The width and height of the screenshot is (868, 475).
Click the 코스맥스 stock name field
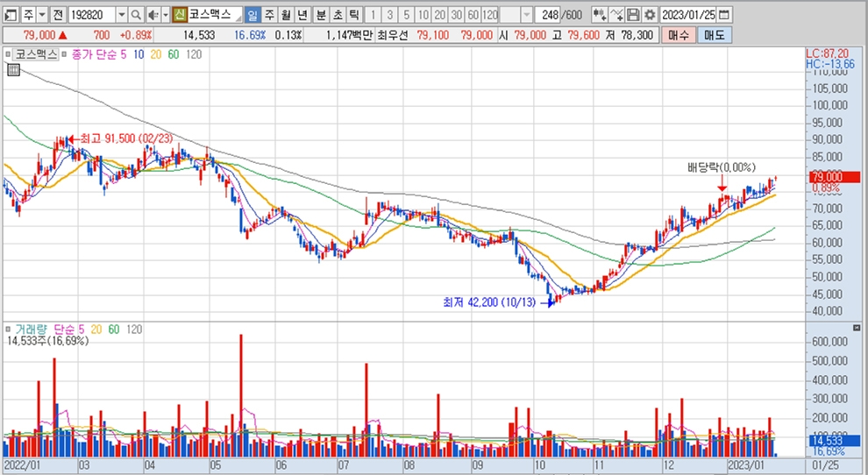pyautogui.click(x=215, y=14)
